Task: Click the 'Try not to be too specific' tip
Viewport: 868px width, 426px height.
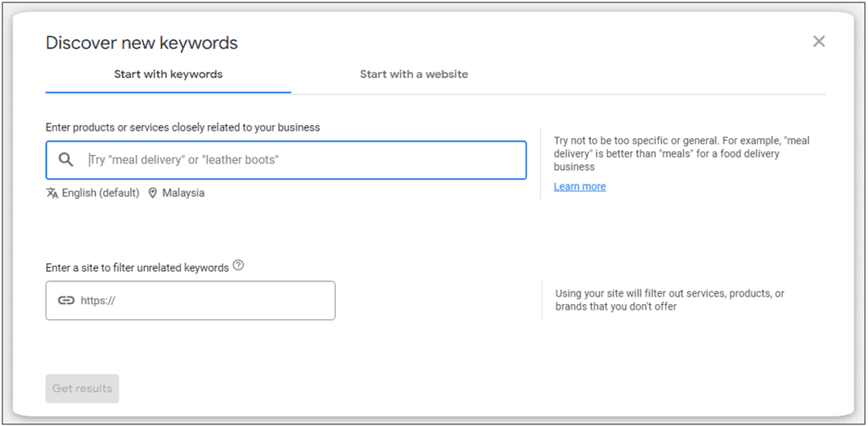Action: point(682,153)
